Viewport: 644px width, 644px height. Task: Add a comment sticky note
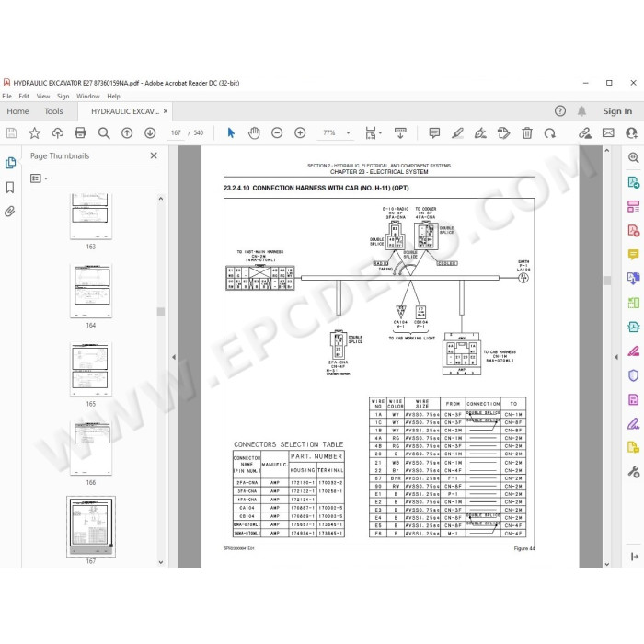(x=434, y=132)
